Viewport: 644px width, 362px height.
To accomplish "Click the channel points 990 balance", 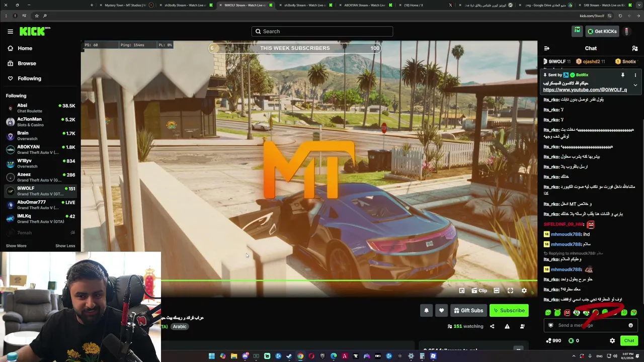I will point(553,341).
